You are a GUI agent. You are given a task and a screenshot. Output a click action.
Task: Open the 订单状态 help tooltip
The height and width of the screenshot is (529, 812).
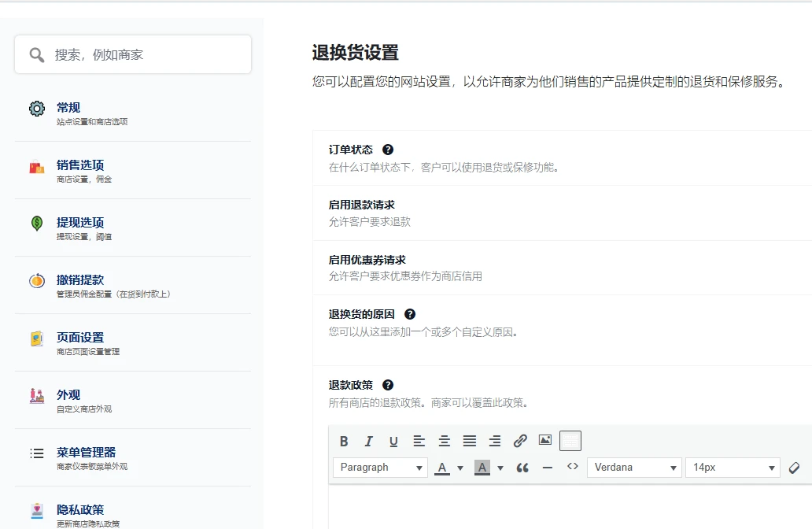(388, 149)
